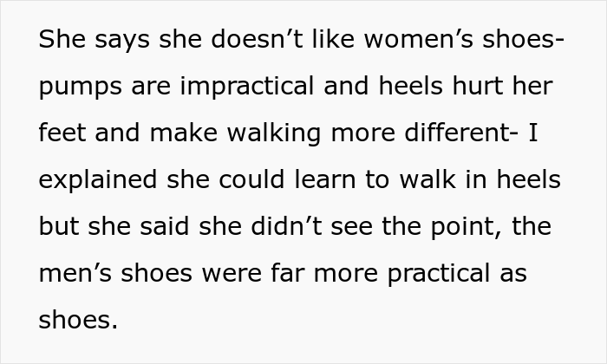Click the word "explained" on fourth line
This screenshot has width=607, height=364.
tap(98, 180)
